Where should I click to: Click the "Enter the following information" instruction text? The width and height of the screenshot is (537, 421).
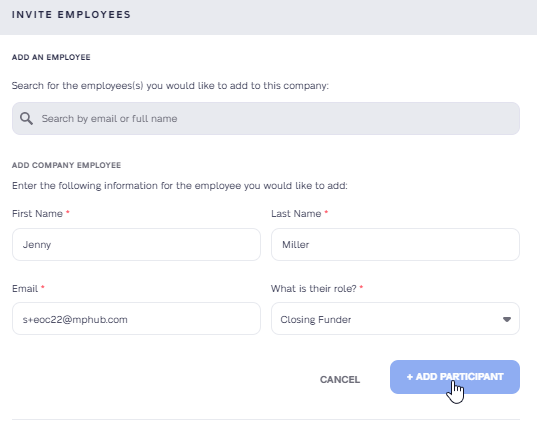pos(180,186)
